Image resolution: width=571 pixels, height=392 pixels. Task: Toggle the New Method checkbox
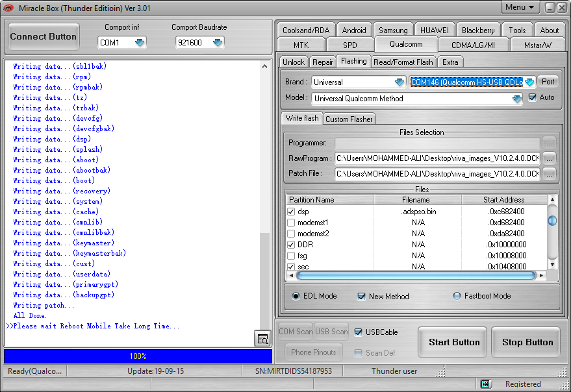(x=361, y=297)
